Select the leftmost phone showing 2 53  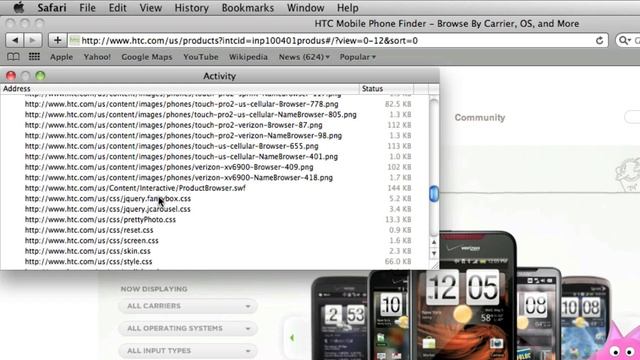point(340,318)
